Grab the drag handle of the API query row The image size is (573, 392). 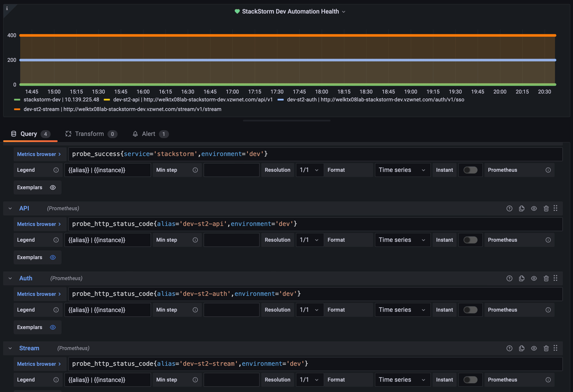pyautogui.click(x=555, y=208)
